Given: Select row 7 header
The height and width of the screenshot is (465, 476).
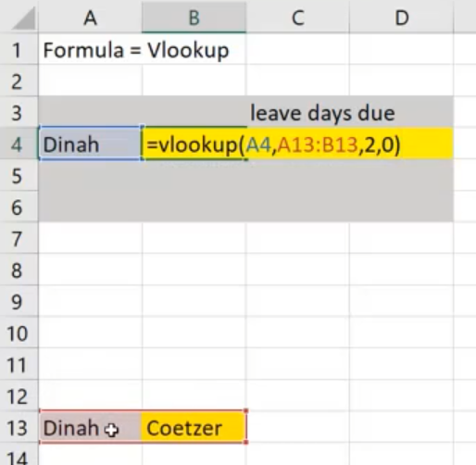Looking at the screenshot, I should [x=19, y=238].
